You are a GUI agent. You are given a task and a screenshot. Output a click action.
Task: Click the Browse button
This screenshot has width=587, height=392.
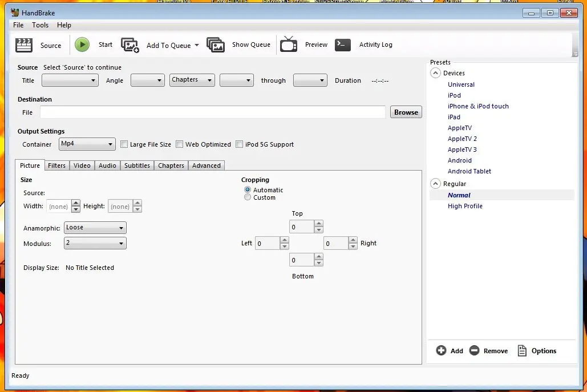point(406,112)
